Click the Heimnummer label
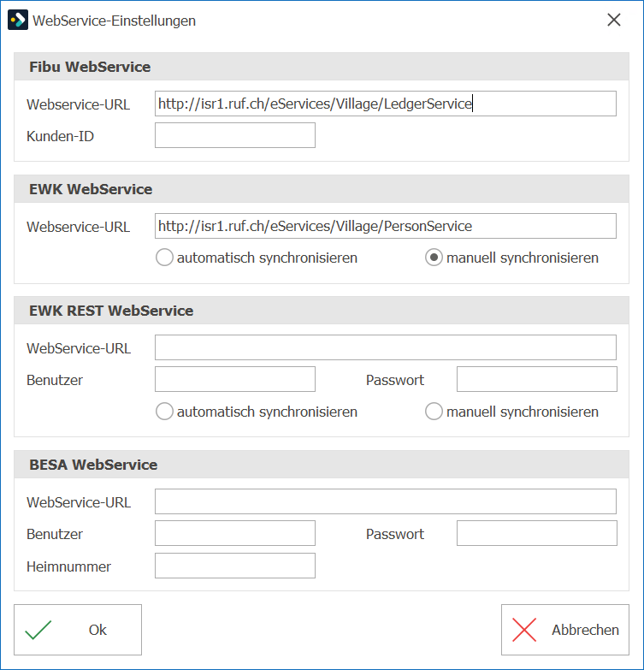644x670 pixels. pyautogui.click(x=68, y=566)
